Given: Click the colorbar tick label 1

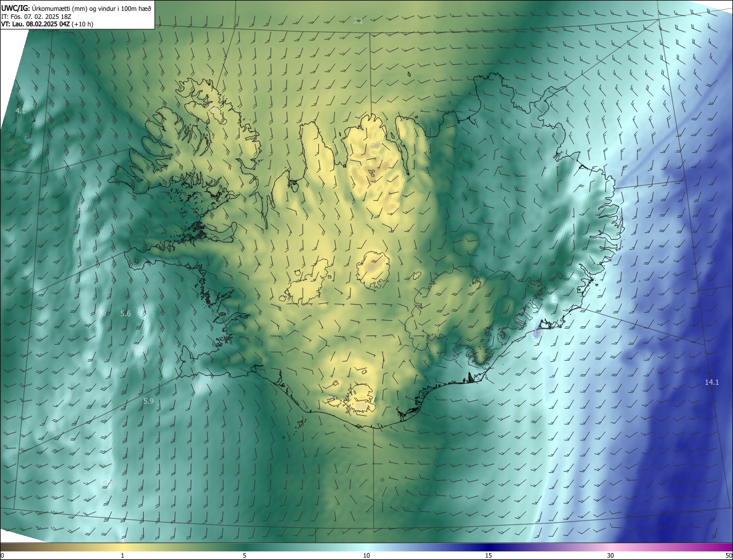Looking at the screenshot, I should (123, 555).
